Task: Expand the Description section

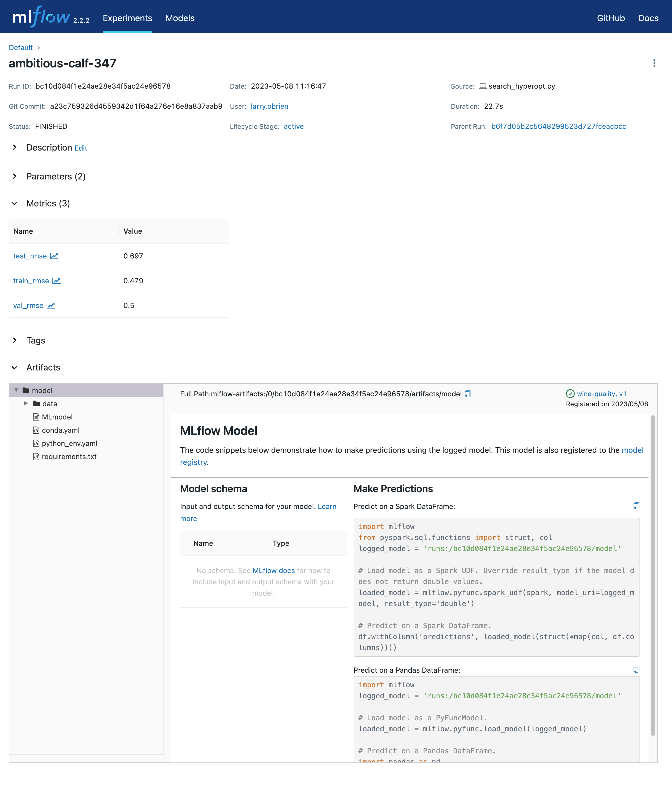Action: pyautogui.click(x=15, y=147)
